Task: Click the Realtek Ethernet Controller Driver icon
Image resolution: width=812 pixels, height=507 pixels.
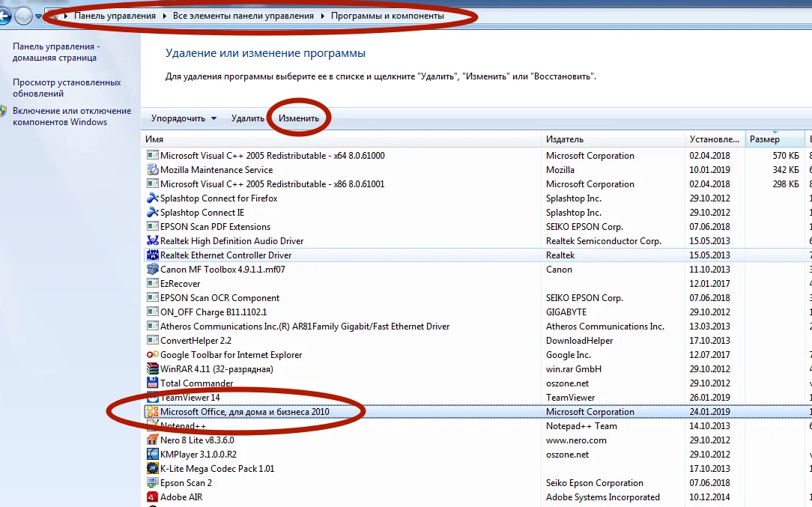Action: pos(152,255)
